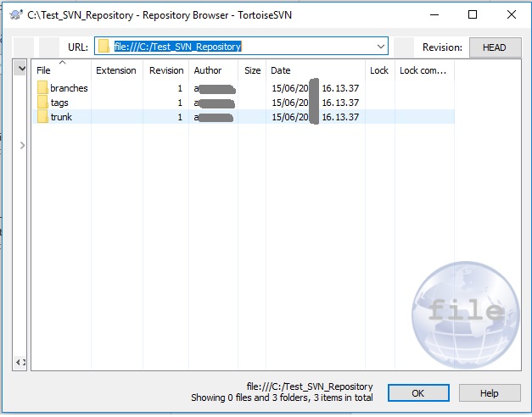
Task: Click the revision number of branches row
Action: click(x=180, y=88)
